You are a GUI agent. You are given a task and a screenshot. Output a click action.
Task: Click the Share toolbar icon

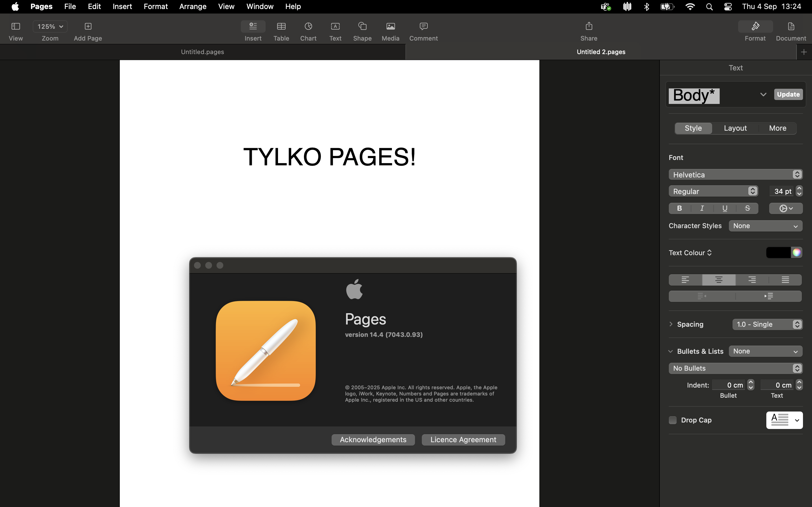click(x=588, y=26)
